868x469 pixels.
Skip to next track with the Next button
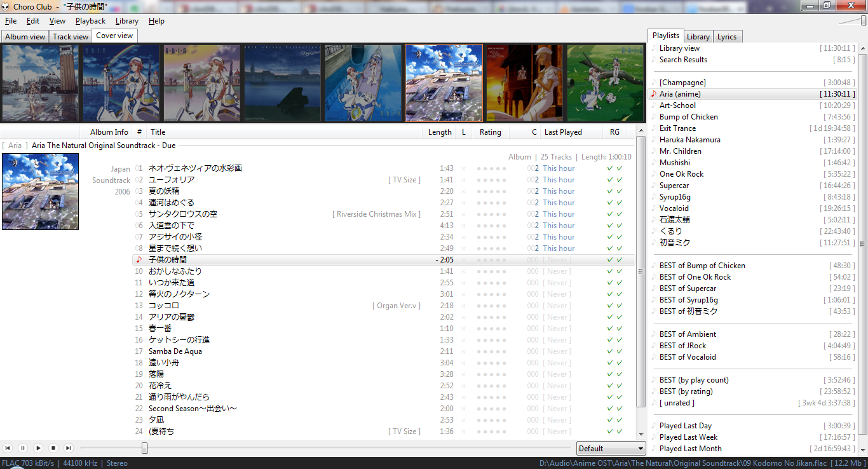69,448
